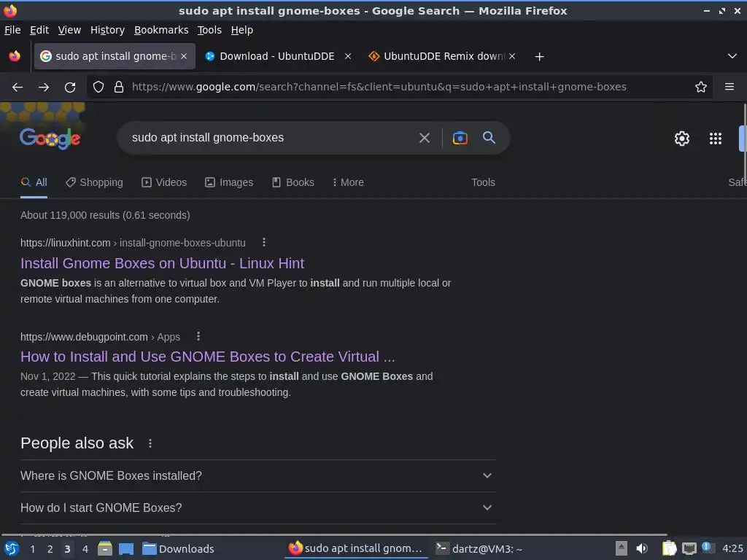Screen dimensions: 747x560
Task: Open Downloads folder from taskbar
Action: (178, 549)
